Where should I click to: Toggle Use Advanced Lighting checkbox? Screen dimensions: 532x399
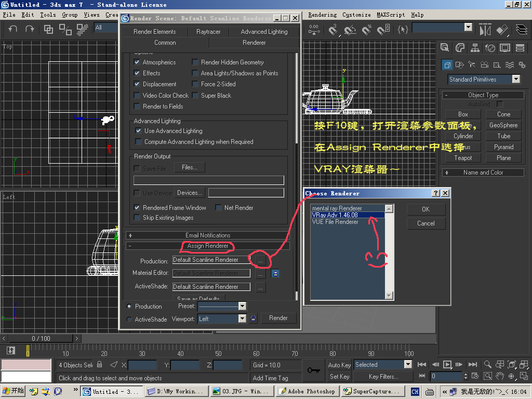[x=138, y=130]
